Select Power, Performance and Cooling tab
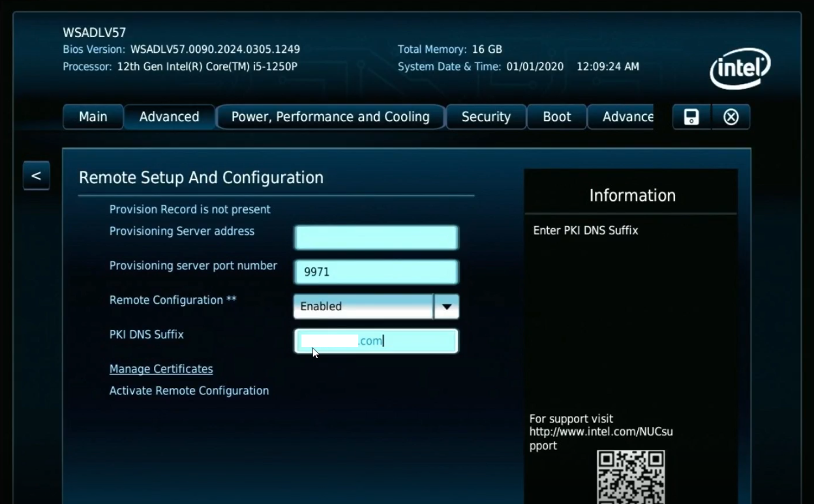The image size is (814, 504). coord(331,117)
